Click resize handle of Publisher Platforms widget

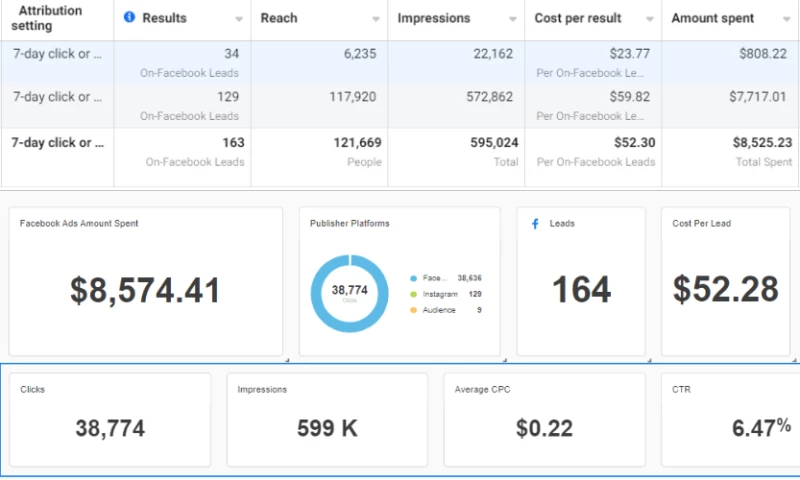pyautogui.click(x=502, y=357)
